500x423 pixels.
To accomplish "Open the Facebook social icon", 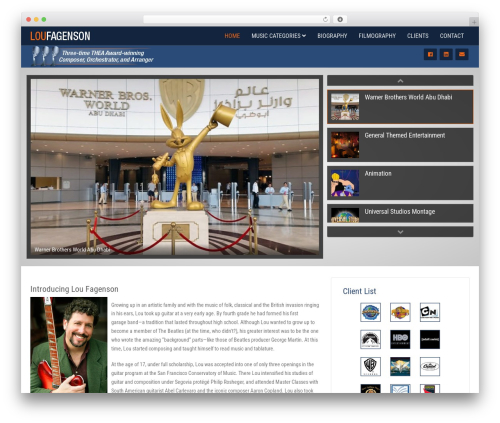I will 430,54.
